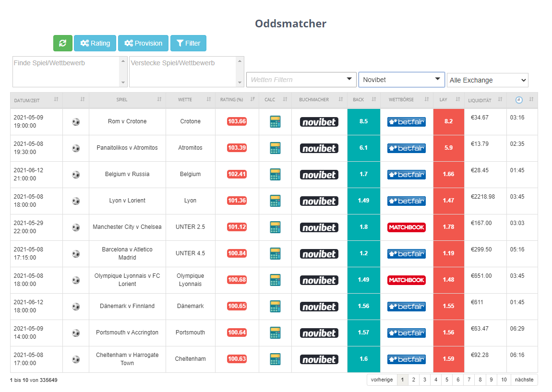Image resolution: width=552 pixels, height=392 pixels.
Task: Open the Filter button
Action: 188,43
